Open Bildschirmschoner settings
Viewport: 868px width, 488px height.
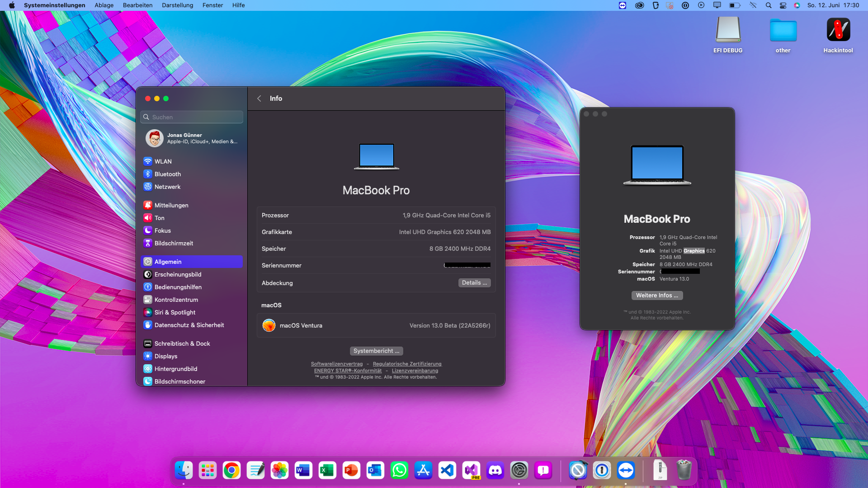(x=192, y=381)
